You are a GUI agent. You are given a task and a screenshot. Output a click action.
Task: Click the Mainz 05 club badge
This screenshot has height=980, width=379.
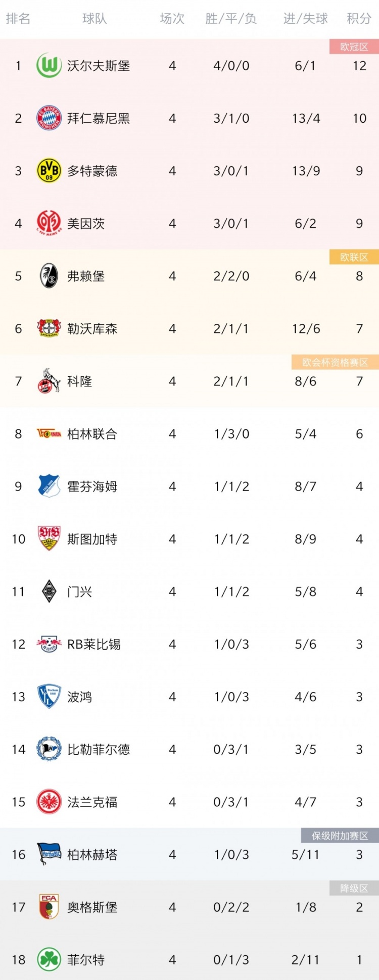click(49, 223)
